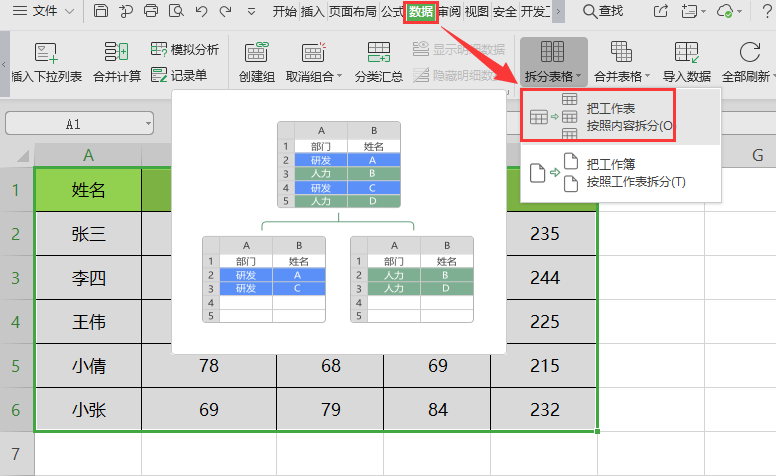Click 插入下拉列表 button
The height and width of the screenshot is (476, 776).
point(47,62)
